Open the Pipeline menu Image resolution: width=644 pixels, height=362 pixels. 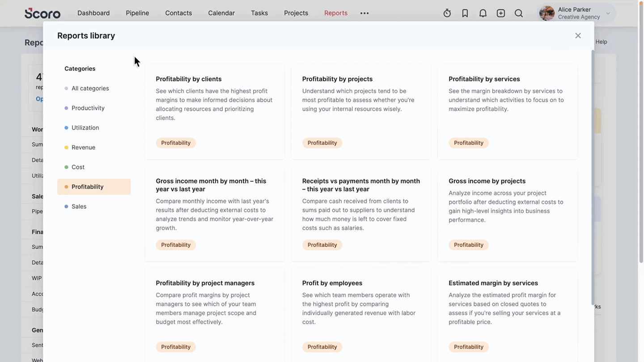[x=137, y=13]
